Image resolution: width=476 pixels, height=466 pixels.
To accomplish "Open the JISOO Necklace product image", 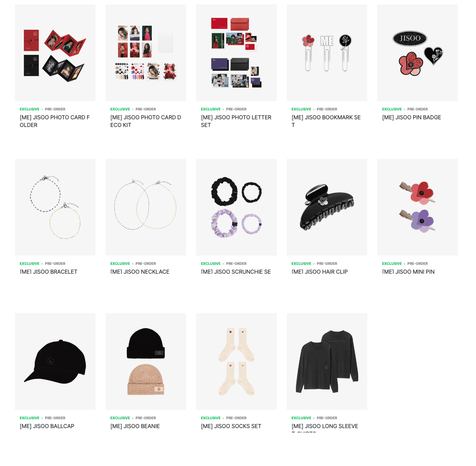I will coord(146,207).
